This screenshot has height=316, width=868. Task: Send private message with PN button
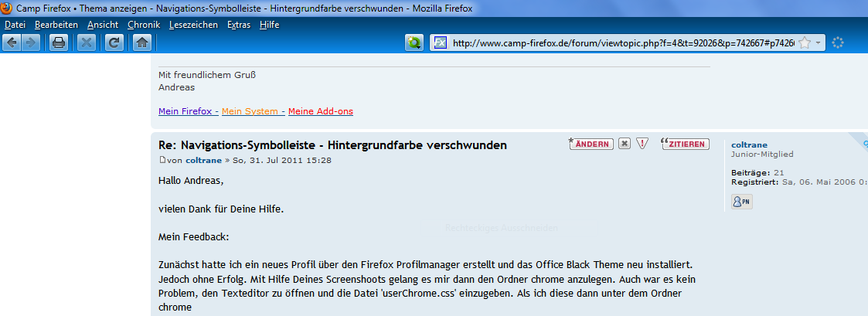coord(742,202)
